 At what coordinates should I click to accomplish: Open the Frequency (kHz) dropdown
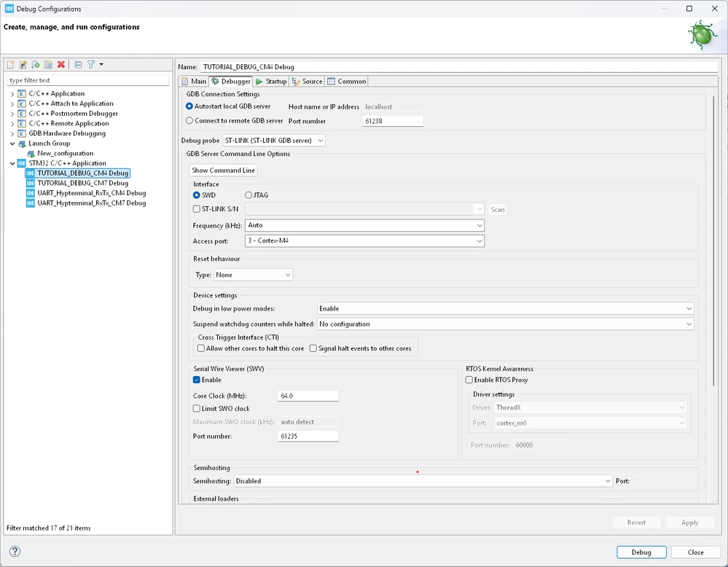click(364, 225)
